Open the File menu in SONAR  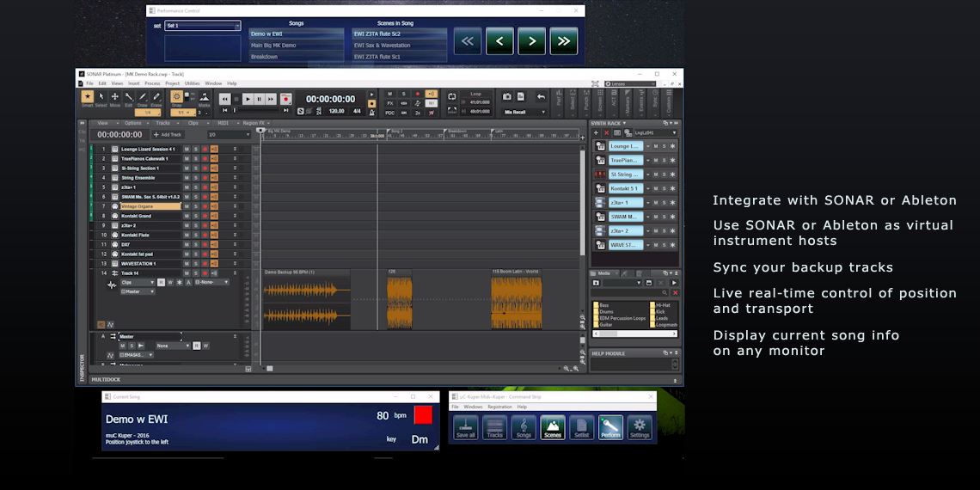(89, 83)
